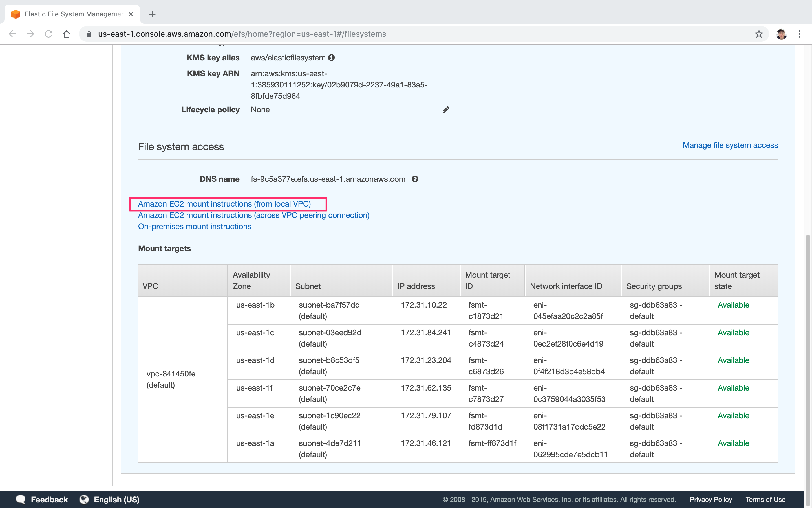Click IP address 172.31.62.135
812x508 pixels.
[426, 388]
